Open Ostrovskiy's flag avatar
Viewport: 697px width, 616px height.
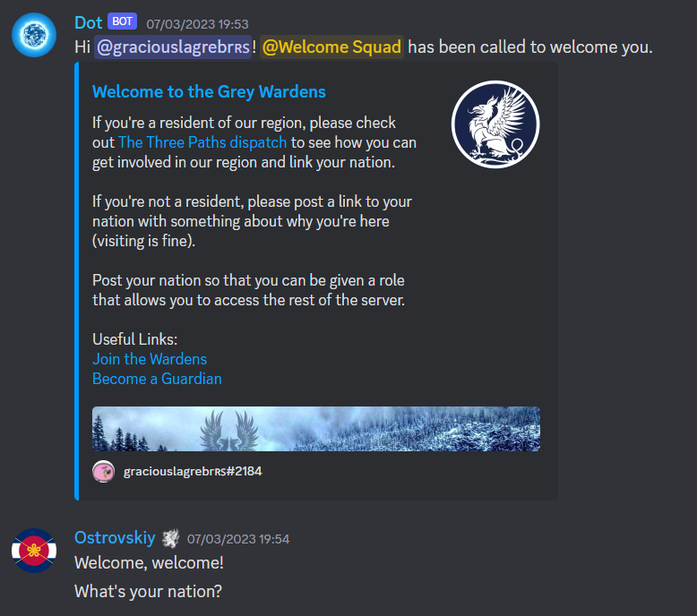tap(34, 551)
